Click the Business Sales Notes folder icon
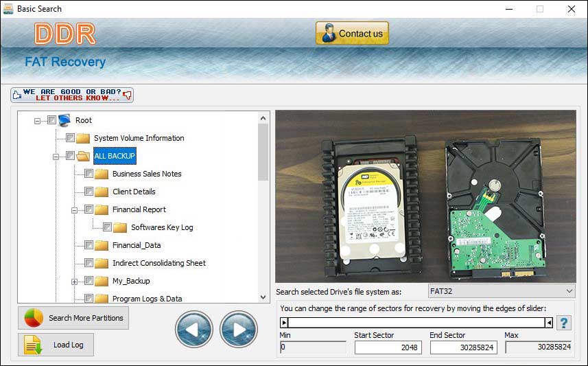The image size is (588, 366). click(x=102, y=174)
